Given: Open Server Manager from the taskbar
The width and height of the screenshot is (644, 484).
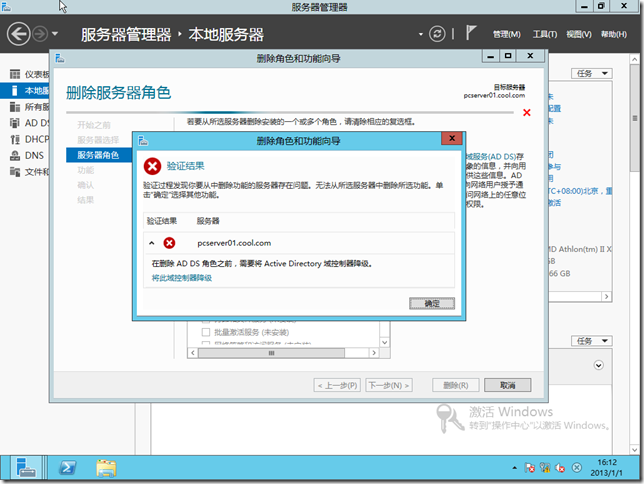Looking at the screenshot, I should (26, 468).
